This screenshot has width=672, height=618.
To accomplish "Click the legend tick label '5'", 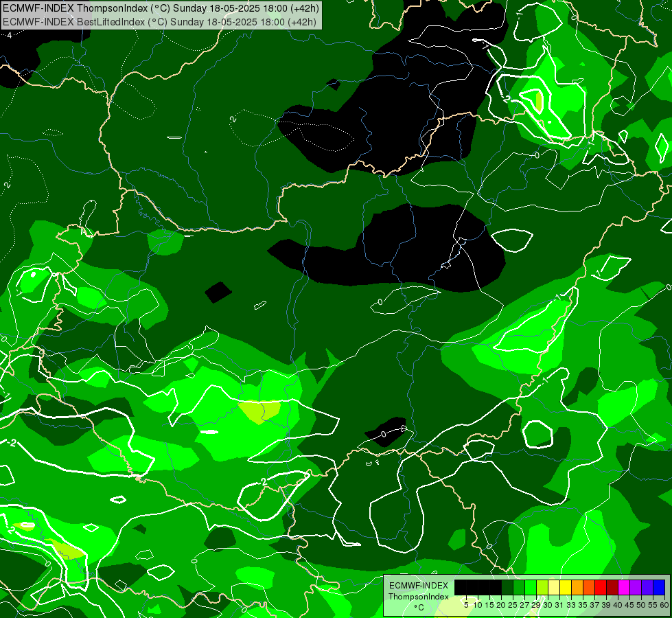I will tap(466, 605).
